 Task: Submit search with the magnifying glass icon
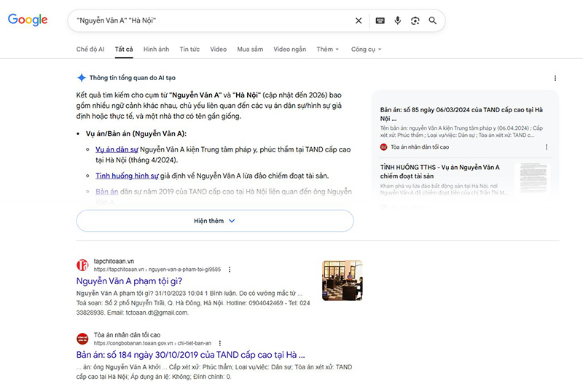point(432,20)
